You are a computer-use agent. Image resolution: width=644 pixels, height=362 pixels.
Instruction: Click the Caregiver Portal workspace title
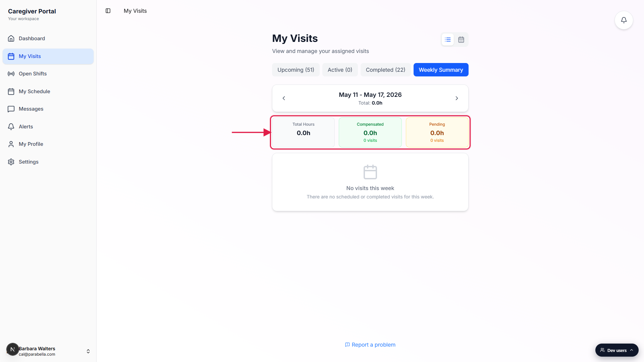tap(32, 11)
